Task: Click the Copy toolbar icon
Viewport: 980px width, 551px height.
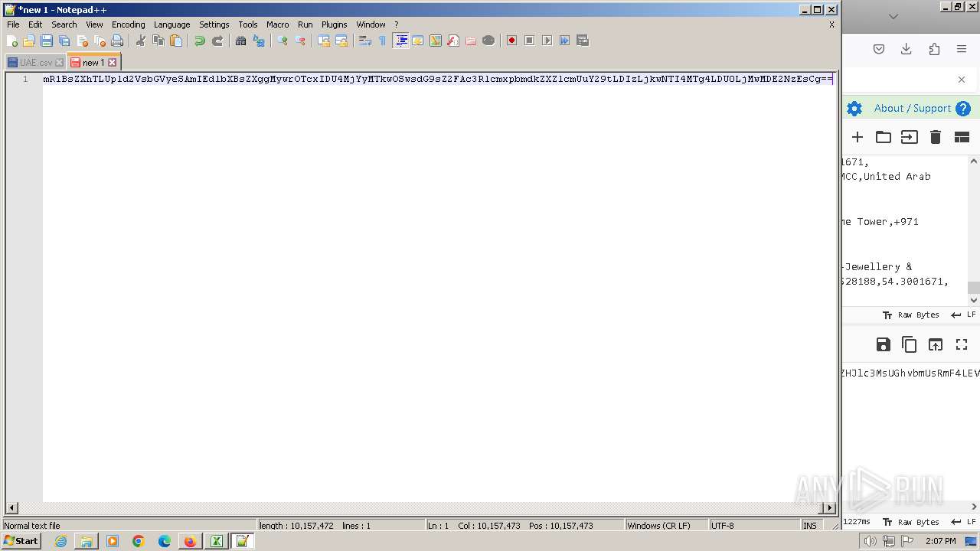Action: click(158, 41)
